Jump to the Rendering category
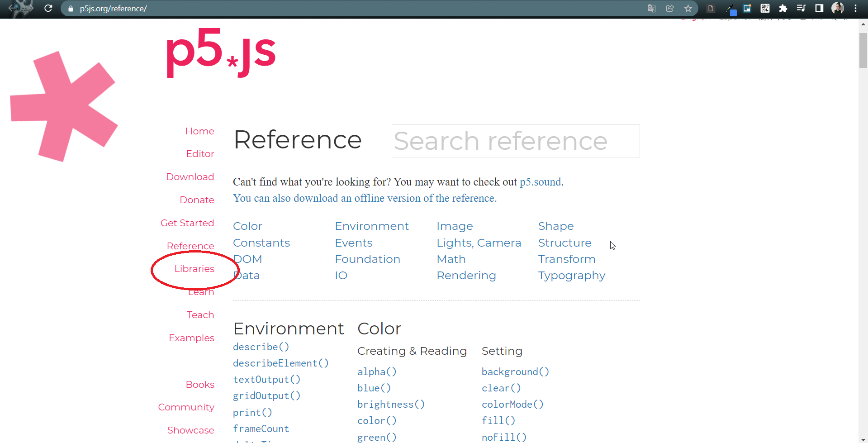 point(466,276)
